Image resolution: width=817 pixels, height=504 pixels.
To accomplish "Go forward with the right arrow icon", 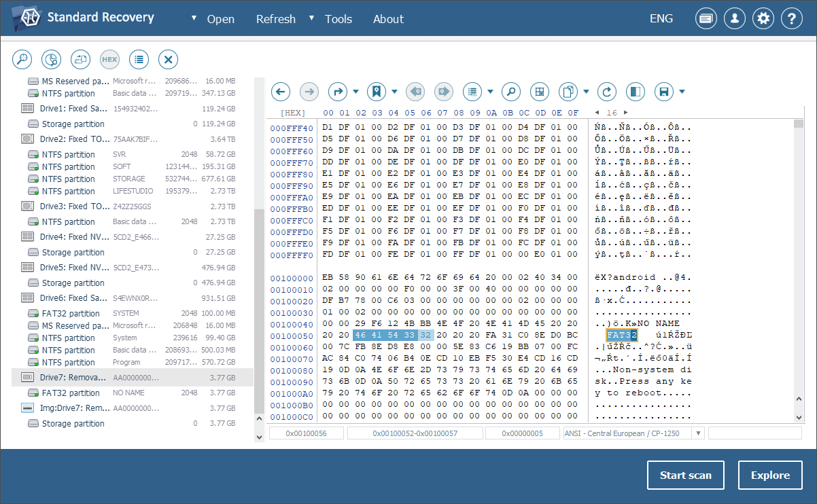I will [309, 91].
